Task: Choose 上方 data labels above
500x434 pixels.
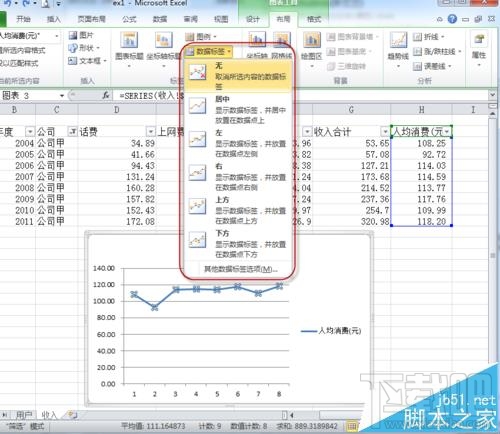Action: [x=239, y=210]
